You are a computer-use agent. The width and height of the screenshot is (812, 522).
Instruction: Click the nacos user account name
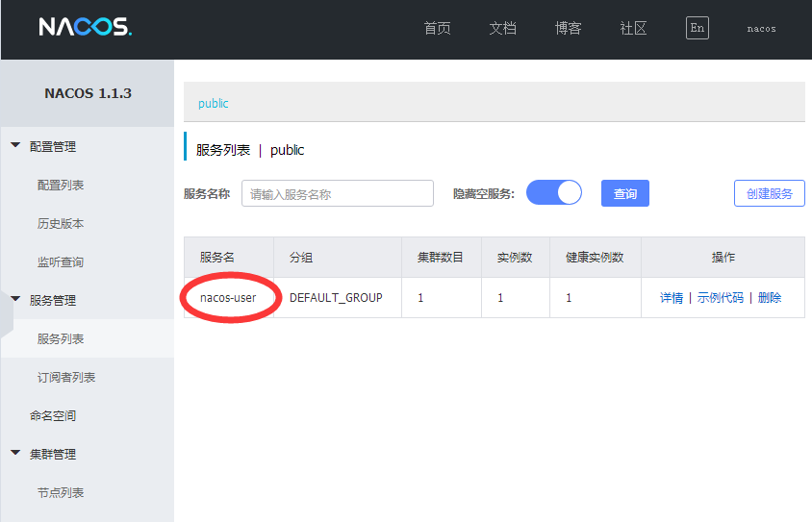click(761, 29)
